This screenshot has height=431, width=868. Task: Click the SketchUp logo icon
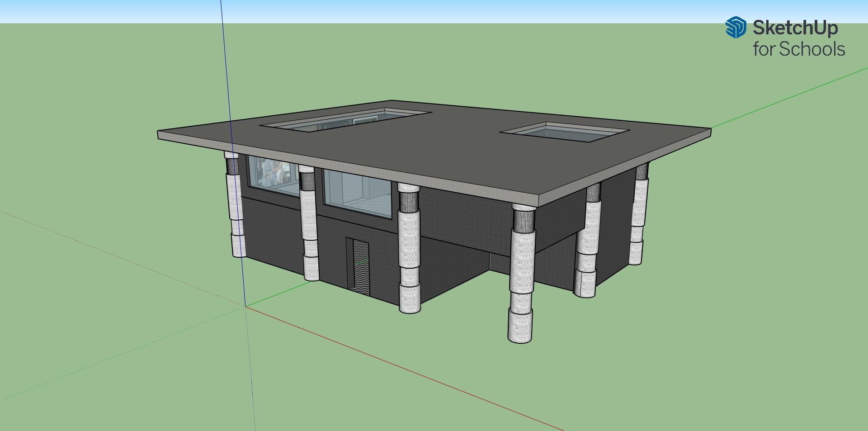[x=736, y=28]
